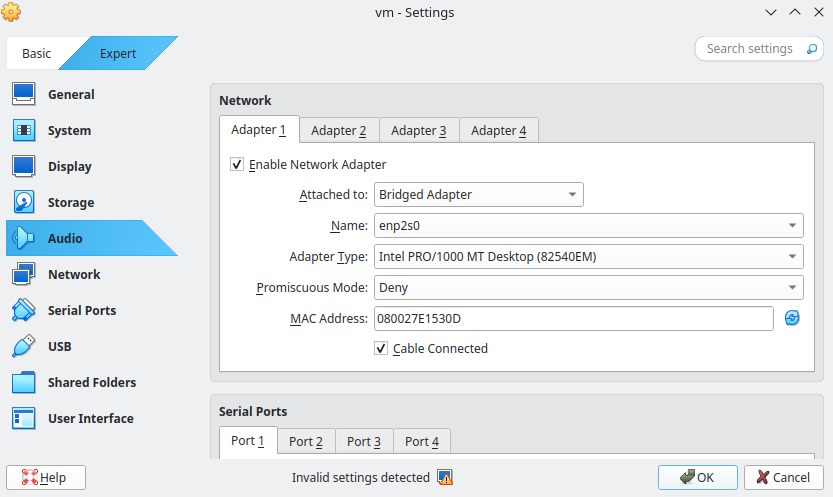This screenshot has height=497, width=833.
Task: Select the Storage disk icon
Action: point(24,202)
